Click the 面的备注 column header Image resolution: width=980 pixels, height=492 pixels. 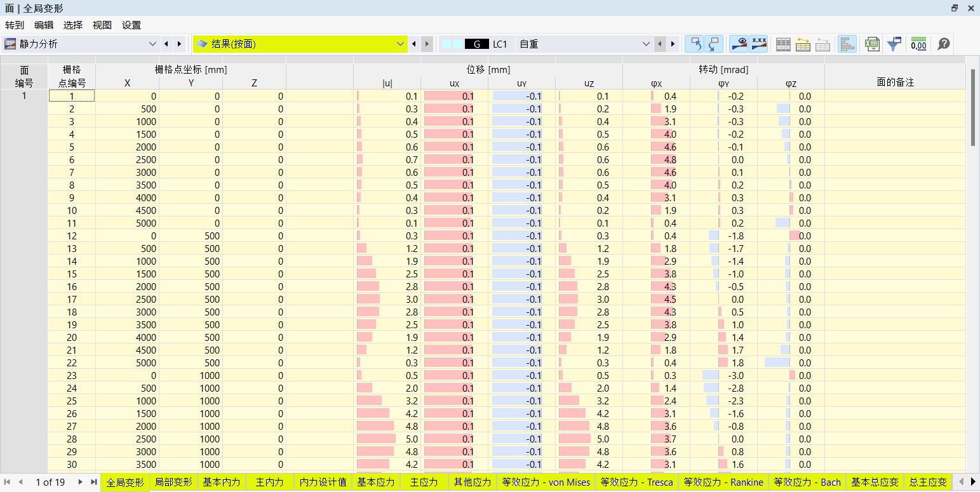895,83
